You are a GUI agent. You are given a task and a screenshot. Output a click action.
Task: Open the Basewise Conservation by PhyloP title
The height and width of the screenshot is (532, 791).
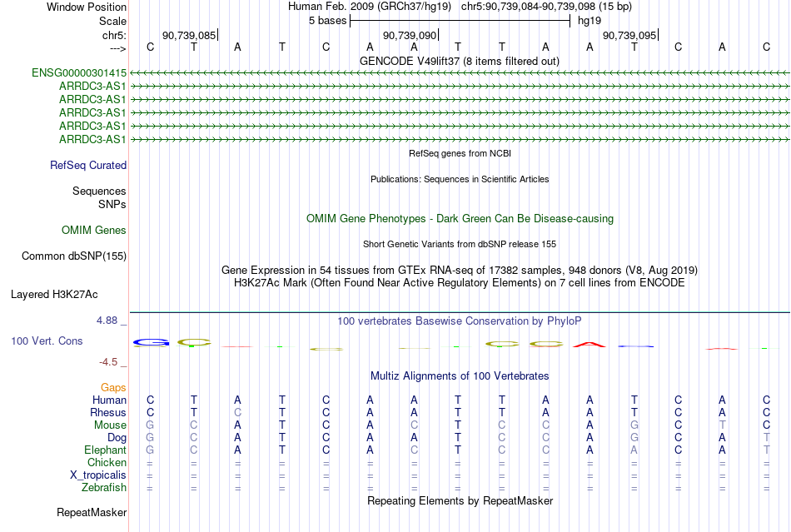pyautogui.click(x=460, y=321)
